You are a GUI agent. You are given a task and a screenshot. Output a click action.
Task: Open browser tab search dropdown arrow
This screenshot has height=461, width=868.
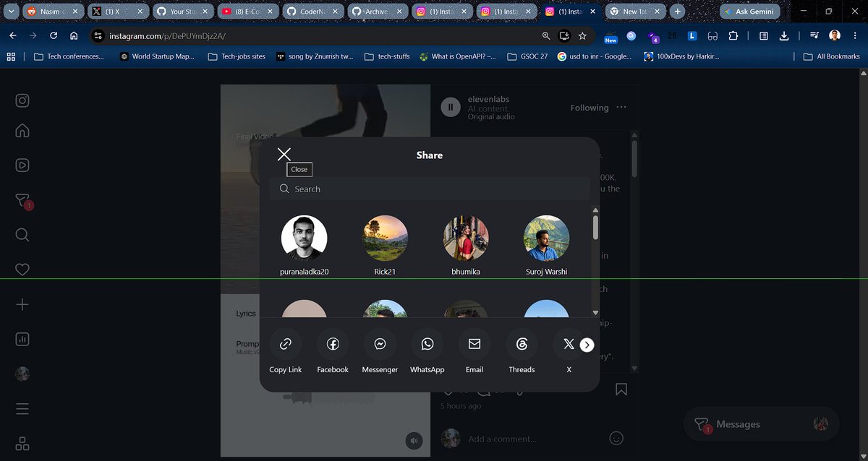click(12, 12)
